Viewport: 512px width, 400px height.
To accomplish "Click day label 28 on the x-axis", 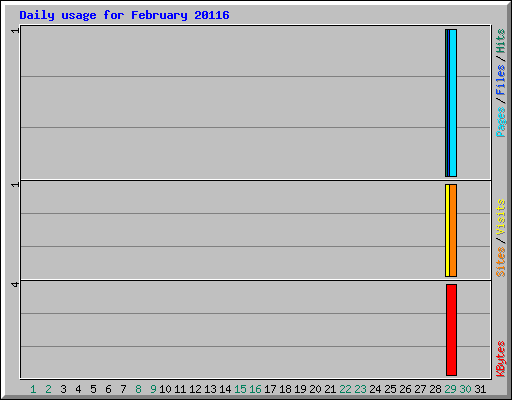I will tap(435, 389).
